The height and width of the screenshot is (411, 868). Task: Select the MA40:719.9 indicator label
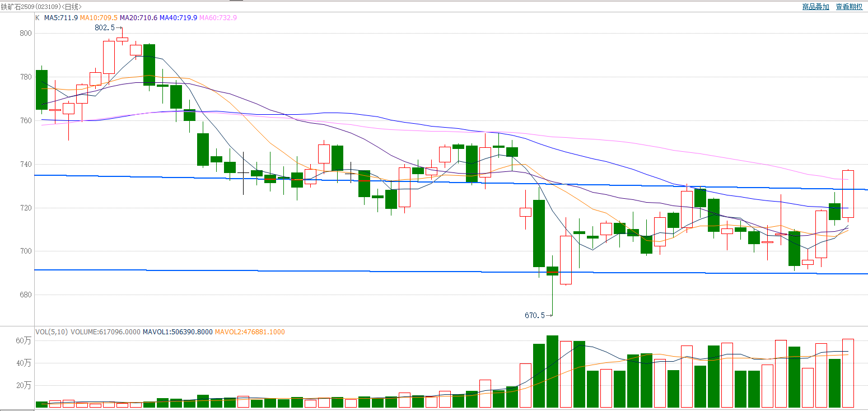click(178, 18)
